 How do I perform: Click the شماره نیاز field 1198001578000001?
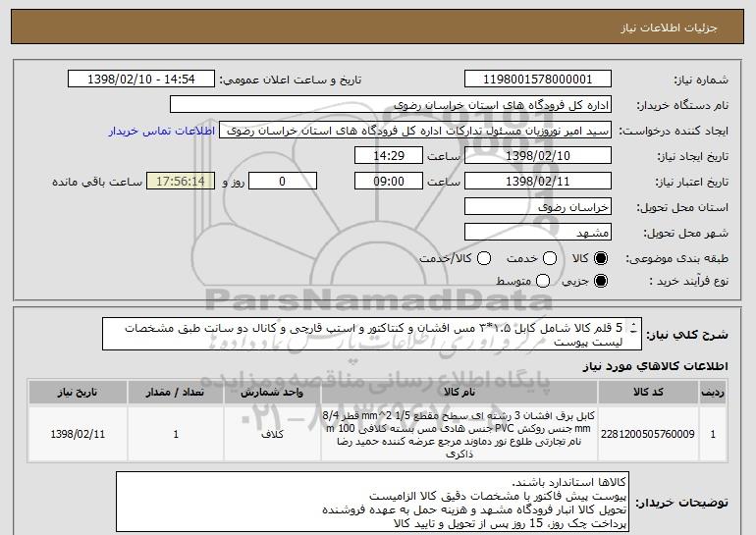538,80
